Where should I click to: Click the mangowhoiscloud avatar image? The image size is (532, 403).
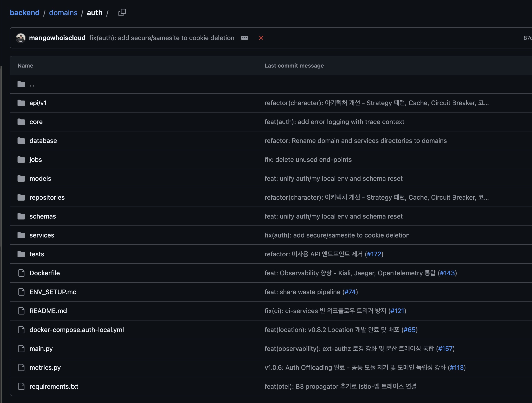[x=21, y=38]
